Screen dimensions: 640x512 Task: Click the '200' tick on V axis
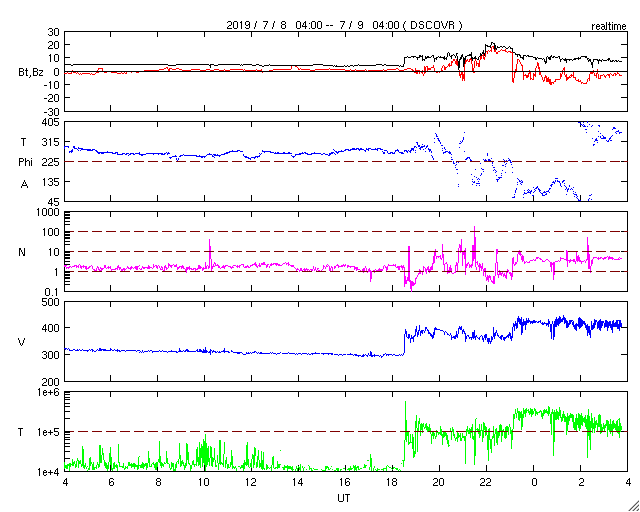[51, 382]
